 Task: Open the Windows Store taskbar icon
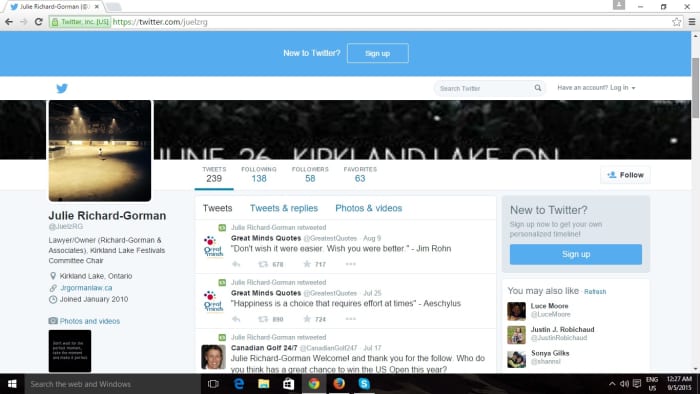pos(288,384)
